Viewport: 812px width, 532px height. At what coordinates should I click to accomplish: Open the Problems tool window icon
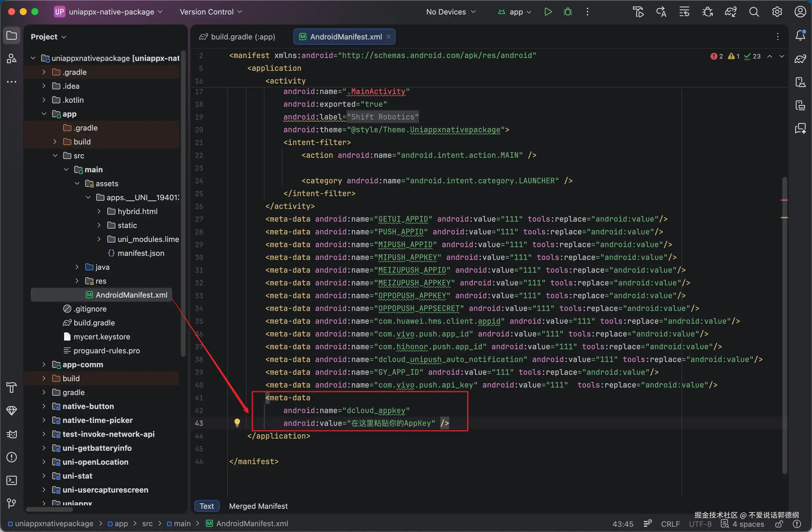click(12, 457)
